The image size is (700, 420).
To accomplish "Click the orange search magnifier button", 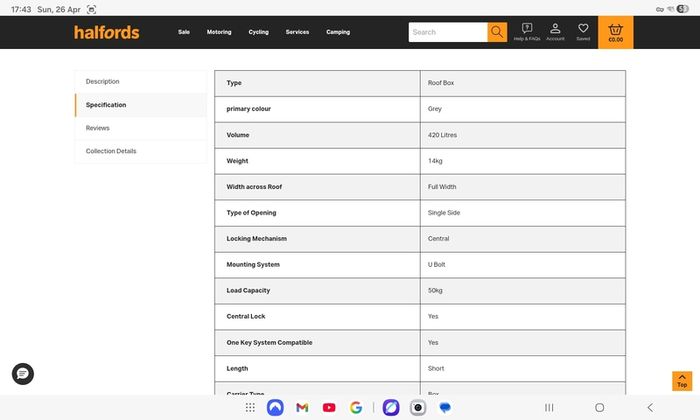I will pos(497,32).
